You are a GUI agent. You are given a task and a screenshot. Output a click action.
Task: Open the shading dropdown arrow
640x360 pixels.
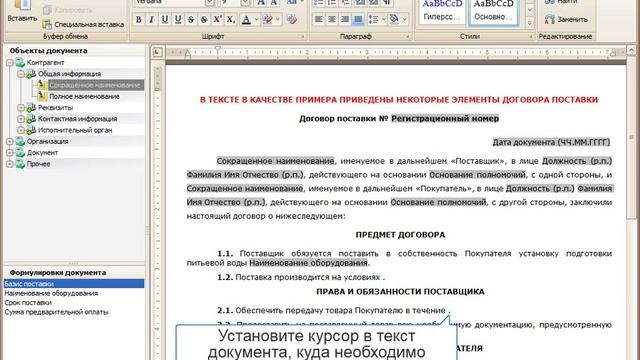pyautogui.click(x=404, y=19)
